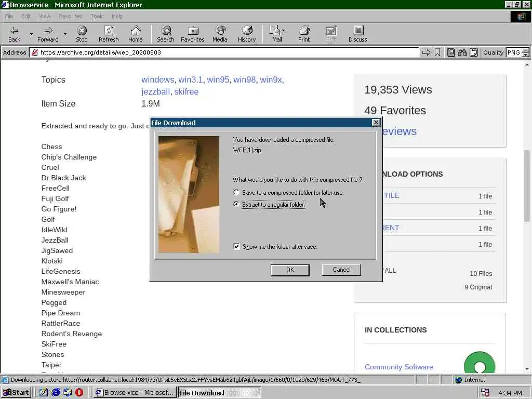The image size is (532, 399).
Task: Open the 'windows' topic link
Action: (158, 79)
